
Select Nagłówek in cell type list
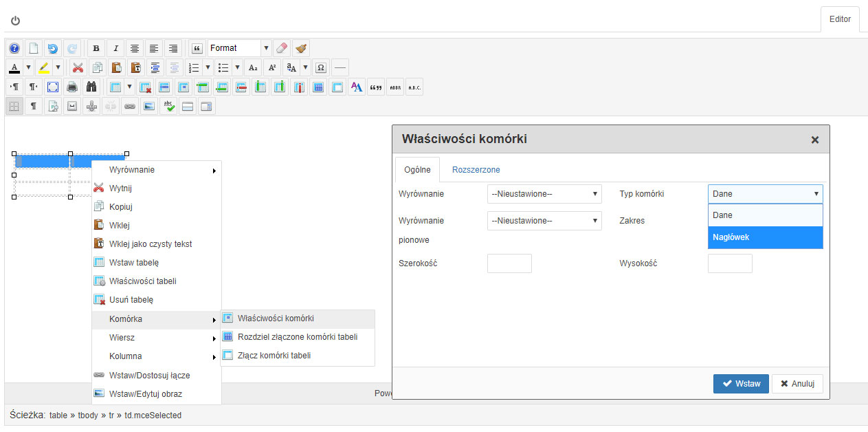[765, 237]
